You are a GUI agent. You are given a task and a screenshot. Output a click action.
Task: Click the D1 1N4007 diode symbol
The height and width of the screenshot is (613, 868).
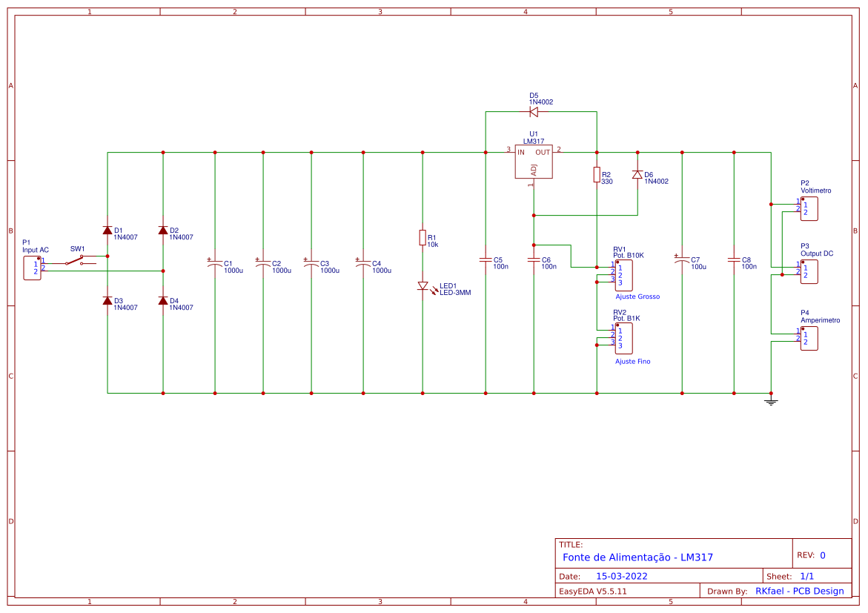[106, 231]
